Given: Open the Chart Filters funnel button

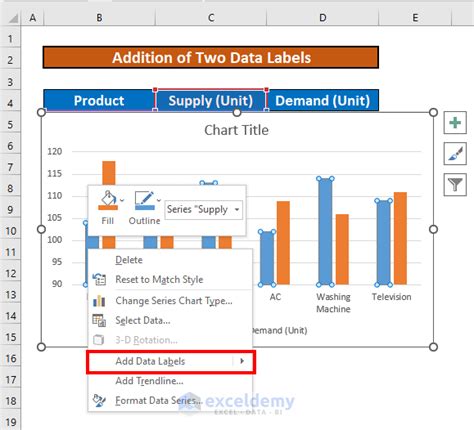Looking at the screenshot, I should pos(455,184).
